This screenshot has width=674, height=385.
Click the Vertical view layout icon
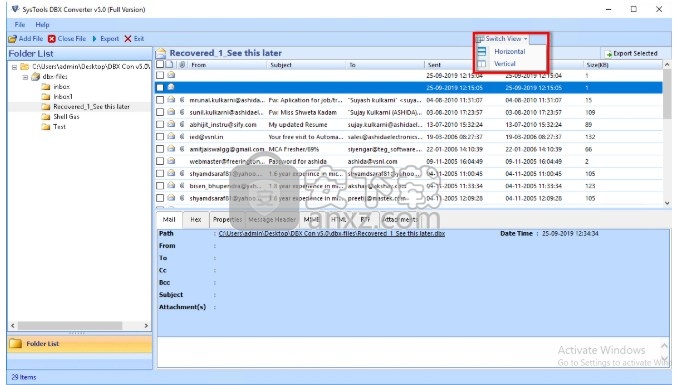point(482,64)
